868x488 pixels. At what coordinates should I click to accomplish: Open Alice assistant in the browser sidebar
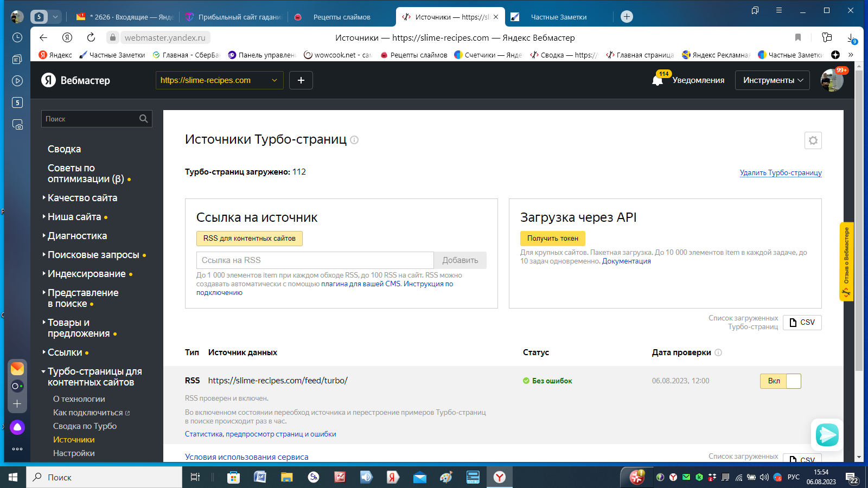[17, 427]
